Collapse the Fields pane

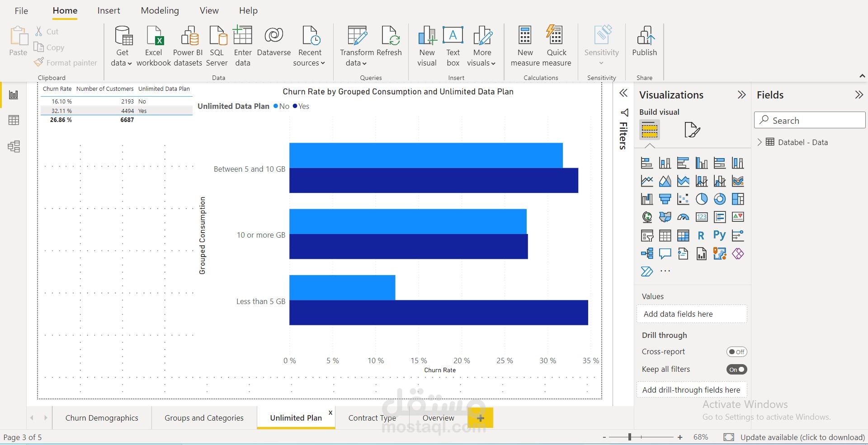[x=859, y=95]
